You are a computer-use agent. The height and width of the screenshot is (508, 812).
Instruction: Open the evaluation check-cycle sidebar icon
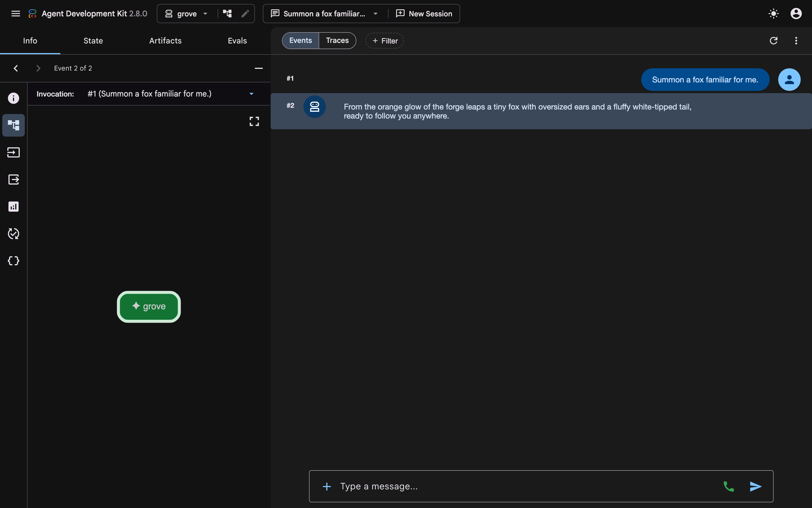click(14, 234)
